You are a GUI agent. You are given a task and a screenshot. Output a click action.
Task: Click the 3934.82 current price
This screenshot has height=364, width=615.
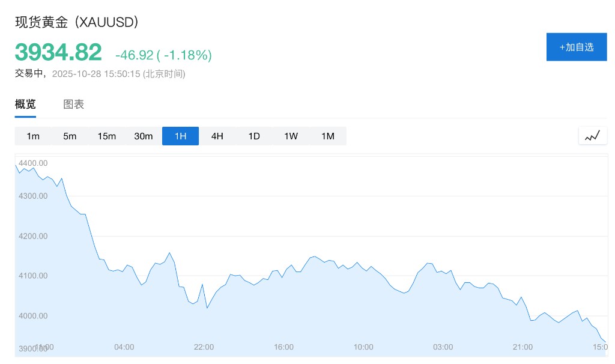[58, 53]
